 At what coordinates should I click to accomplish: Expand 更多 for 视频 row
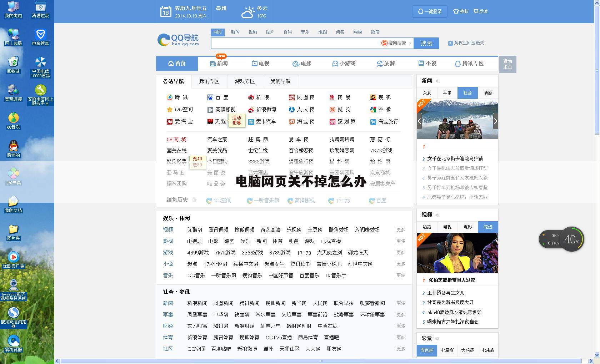(x=401, y=230)
